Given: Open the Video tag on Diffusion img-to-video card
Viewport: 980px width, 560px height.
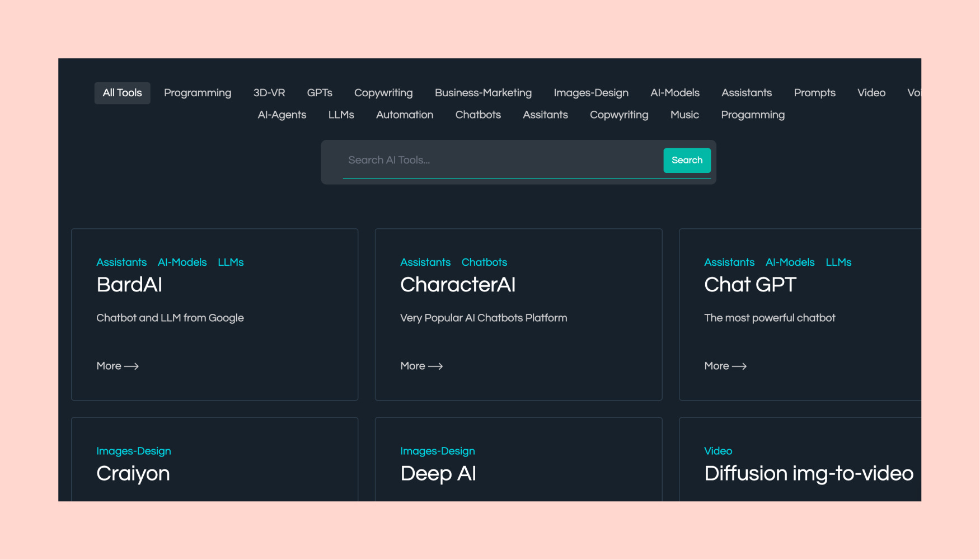Looking at the screenshot, I should click(x=718, y=451).
